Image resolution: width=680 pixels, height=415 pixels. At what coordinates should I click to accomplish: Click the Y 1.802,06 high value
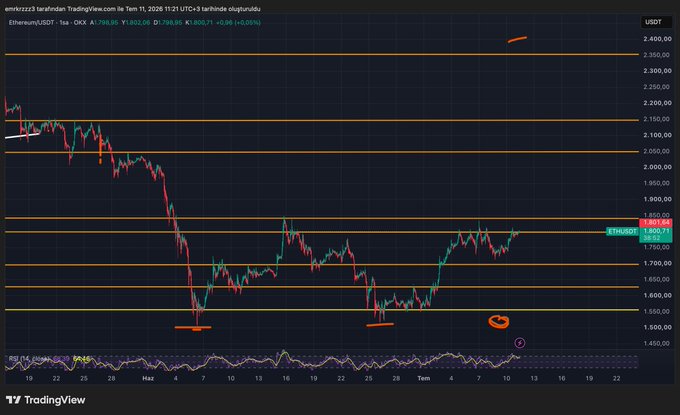click(136, 23)
